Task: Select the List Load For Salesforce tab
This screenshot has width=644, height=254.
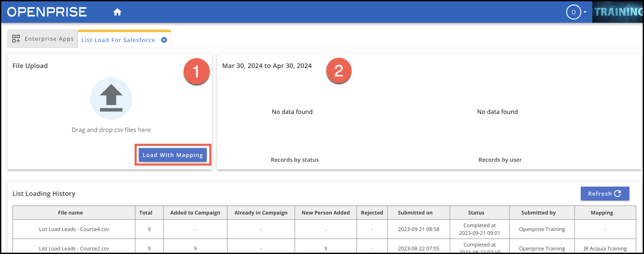Action: pyautogui.click(x=118, y=40)
